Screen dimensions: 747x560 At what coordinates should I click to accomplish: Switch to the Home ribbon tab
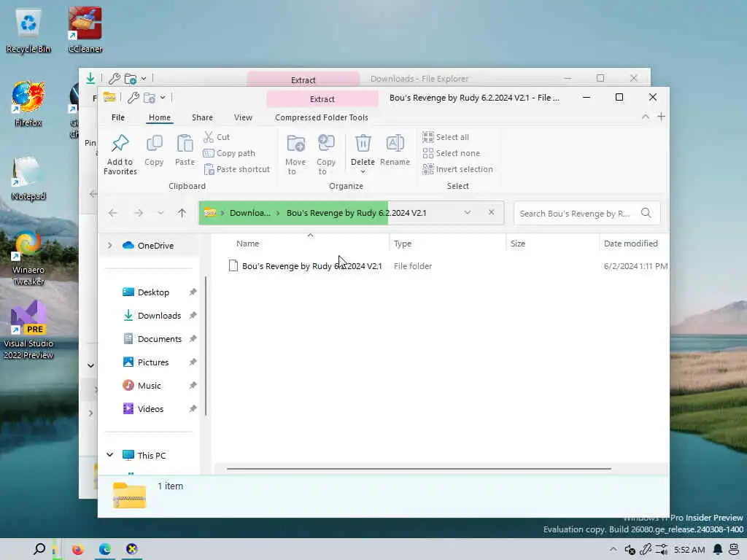160,117
